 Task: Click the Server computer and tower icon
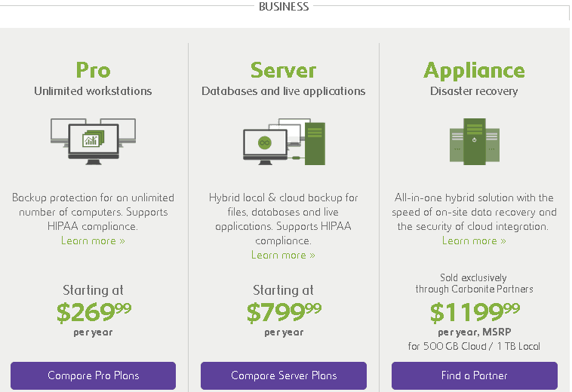click(284, 142)
